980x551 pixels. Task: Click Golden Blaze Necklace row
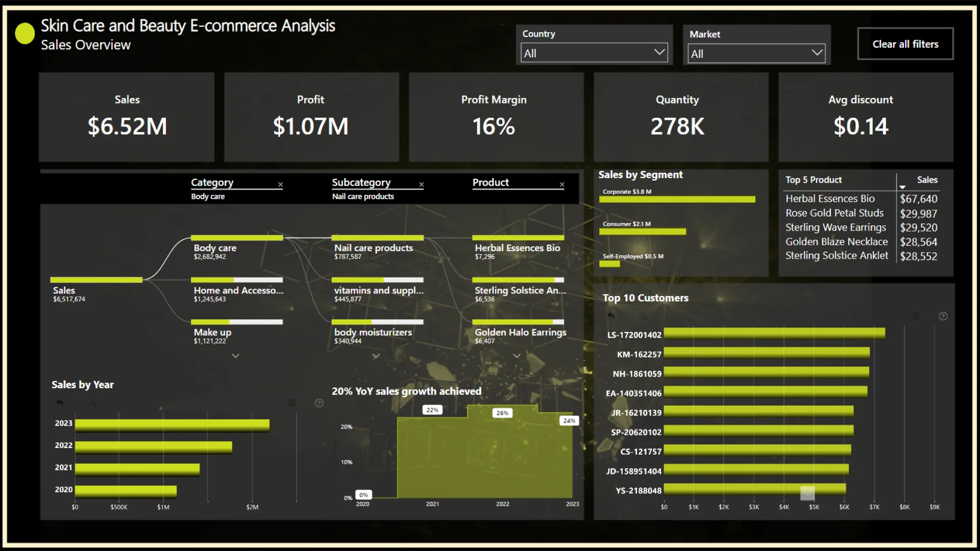pos(862,242)
